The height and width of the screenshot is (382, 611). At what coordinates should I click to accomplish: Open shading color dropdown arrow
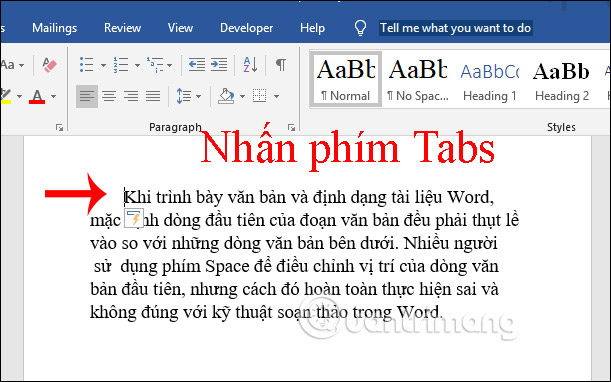coord(242,96)
